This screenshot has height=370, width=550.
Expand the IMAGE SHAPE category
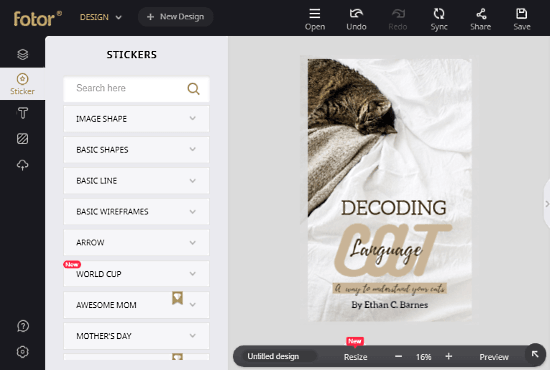click(x=136, y=119)
